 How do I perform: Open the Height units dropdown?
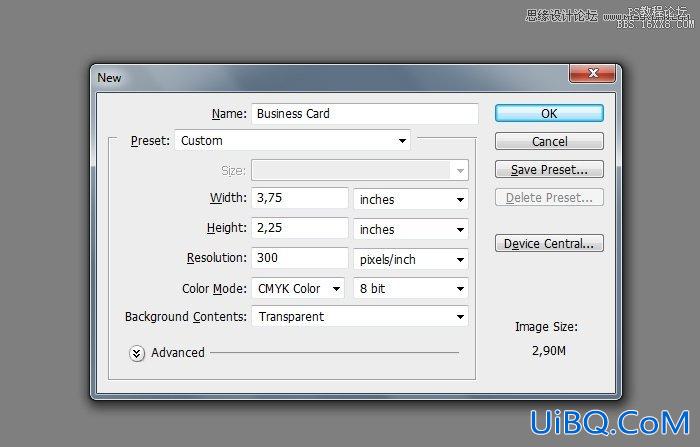pos(411,230)
